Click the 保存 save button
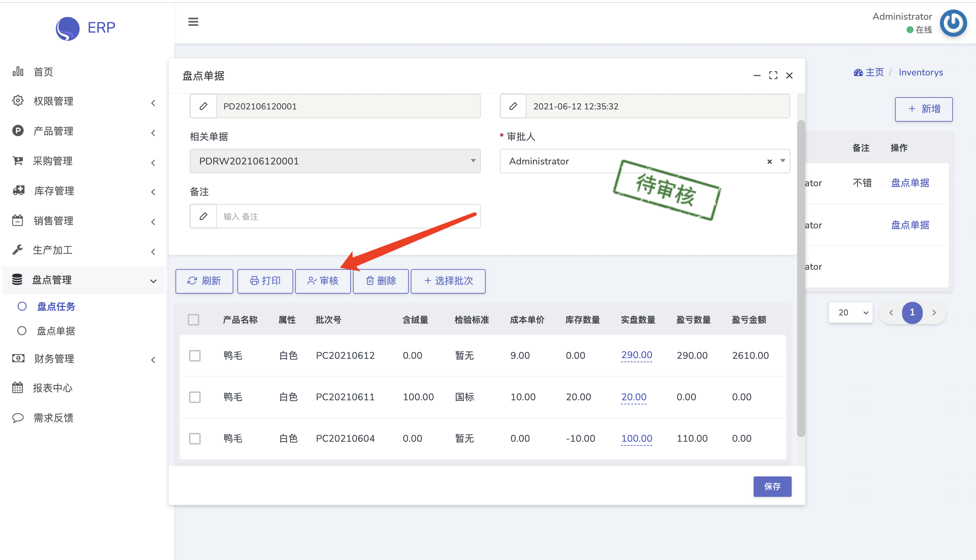This screenshot has height=560, width=976. pos(772,487)
